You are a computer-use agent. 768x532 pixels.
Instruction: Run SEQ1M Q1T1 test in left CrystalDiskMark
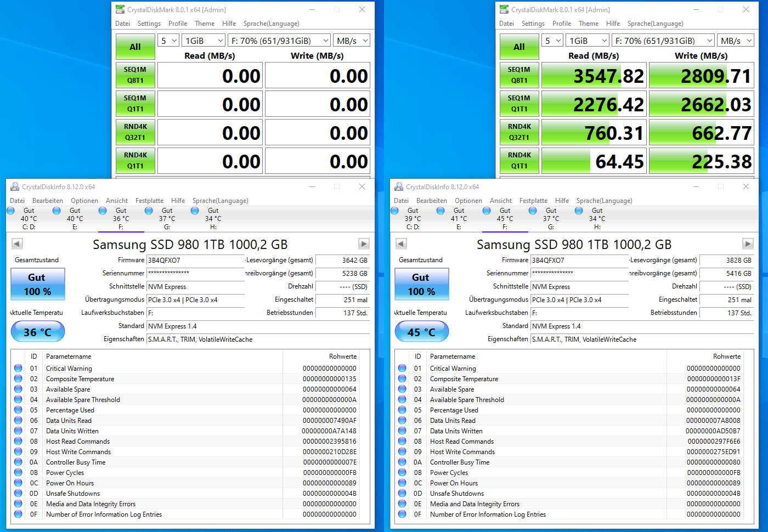point(135,104)
